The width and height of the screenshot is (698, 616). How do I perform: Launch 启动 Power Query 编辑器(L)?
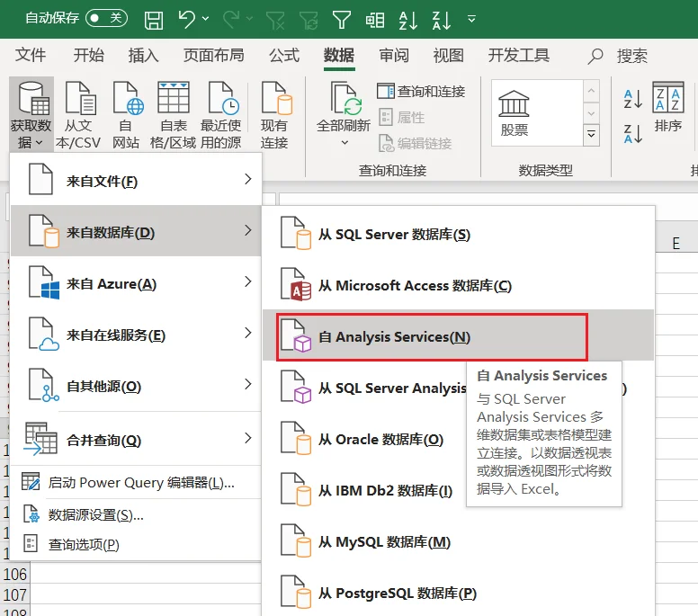(136, 483)
